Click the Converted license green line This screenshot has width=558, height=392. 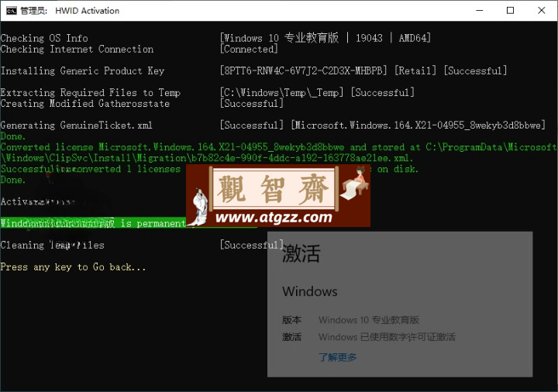coord(279,147)
